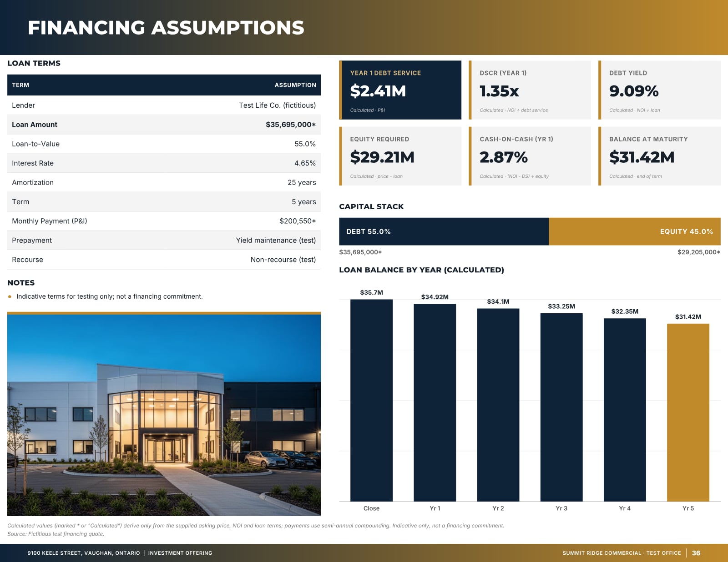Viewport: 728px width, 562px height.
Task: Click the LOAN TERMS section heading
Action: tap(34, 63)
